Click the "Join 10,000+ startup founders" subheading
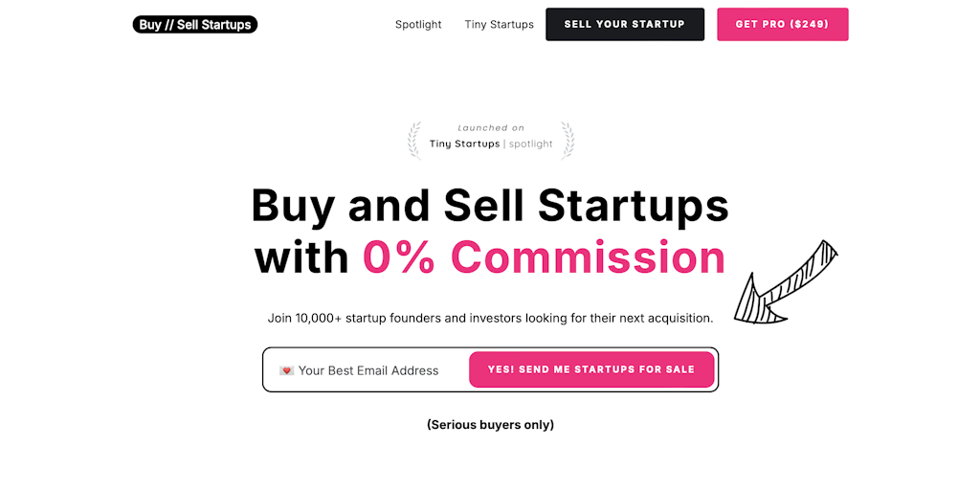The height and width of the screenshot is (490, 980). pyautogui.click(x=490, y=318)
